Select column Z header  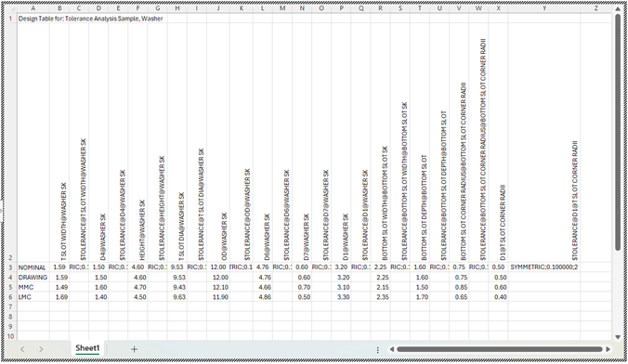pyautogui.click(x=596, y=8)
